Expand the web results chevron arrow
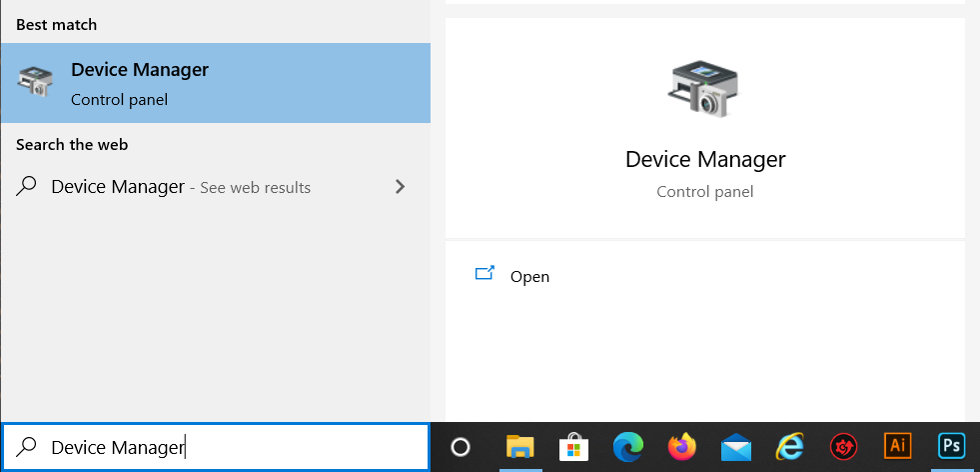The image size is (980, 472). pos(400,187)
